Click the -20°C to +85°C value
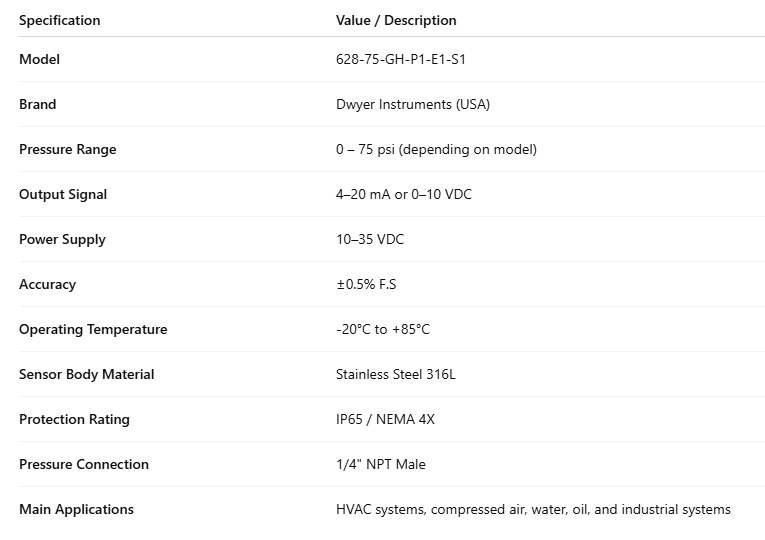The width and height of the screenshot is (765, 540). tap(383, 329)
